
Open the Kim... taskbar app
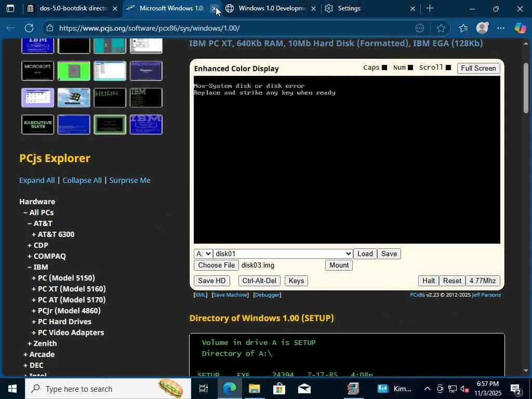[394, 389]
